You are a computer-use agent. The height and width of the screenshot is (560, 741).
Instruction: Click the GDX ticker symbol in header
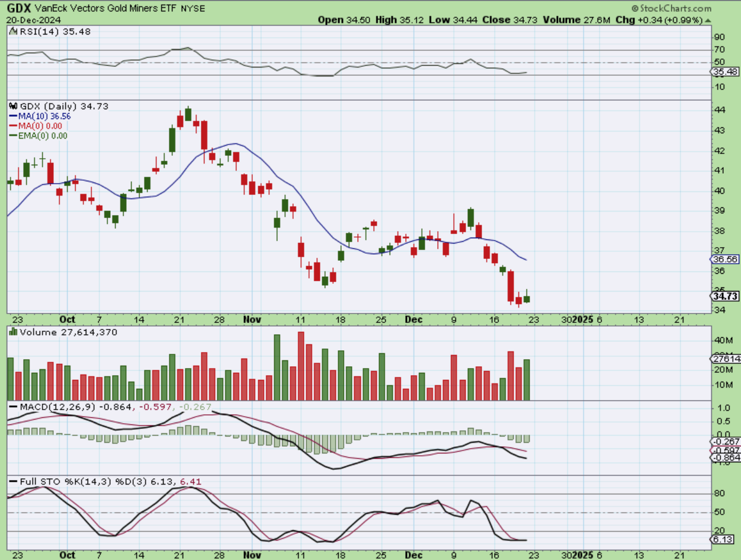coord(18,8)
